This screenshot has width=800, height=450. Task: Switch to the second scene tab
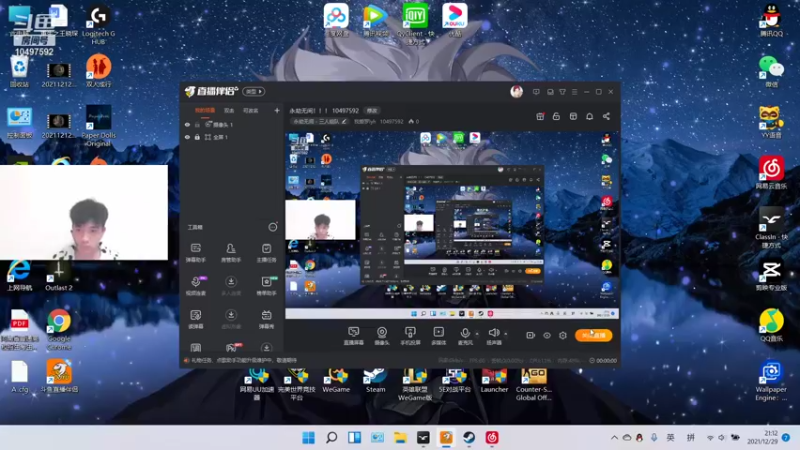pyautogui.click(x=229, y=111)
